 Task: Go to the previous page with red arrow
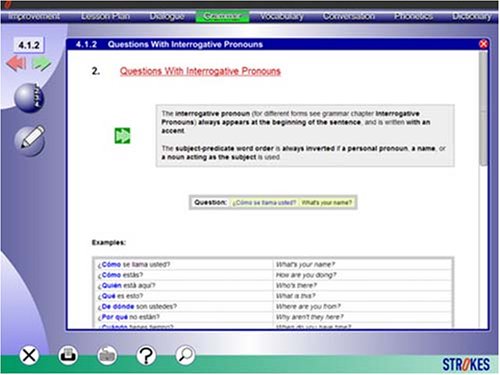pos(16,63)
